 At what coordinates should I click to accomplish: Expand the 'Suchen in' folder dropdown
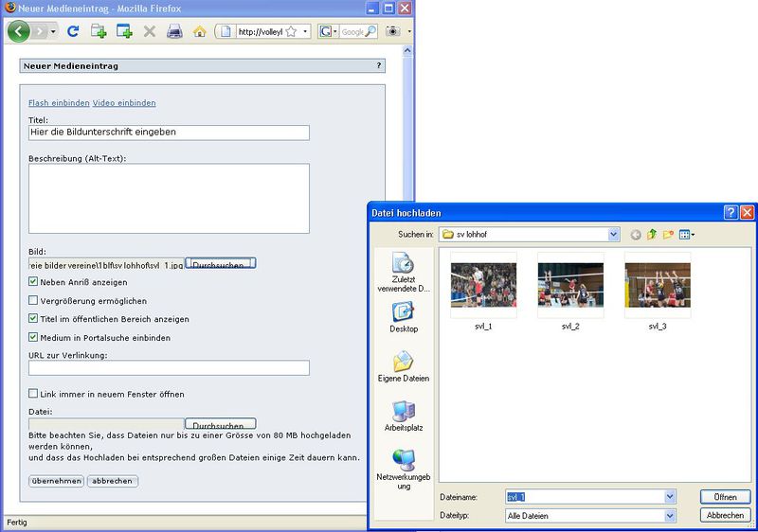coord(613,234)
